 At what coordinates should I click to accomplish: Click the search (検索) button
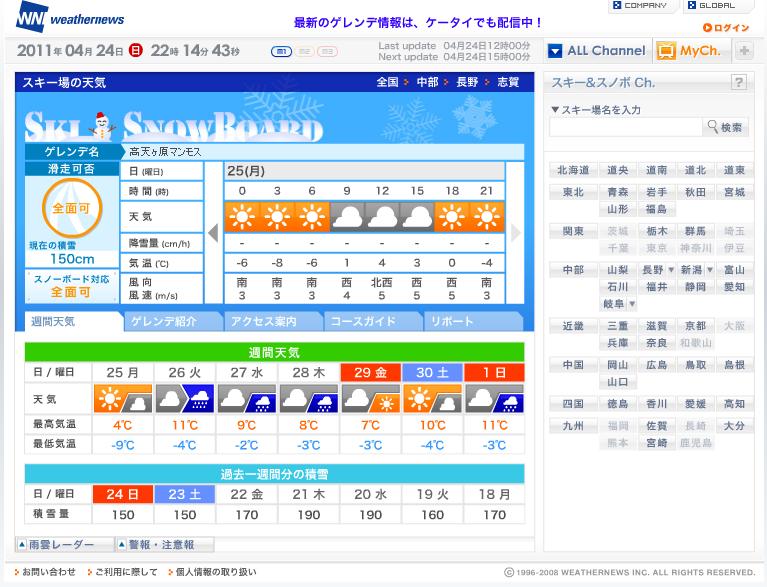pyautogui.click(x=725, y=128)
